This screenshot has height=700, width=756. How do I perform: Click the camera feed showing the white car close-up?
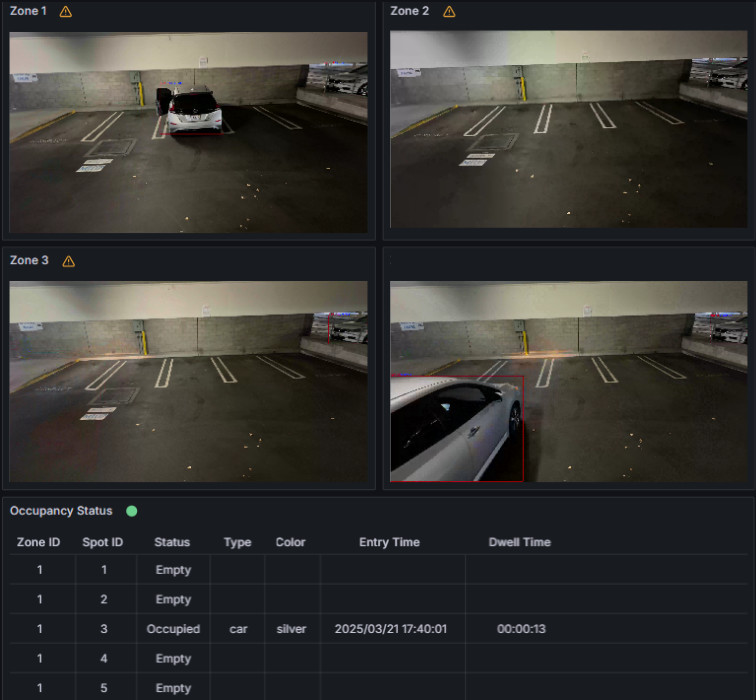coord(568,381)
